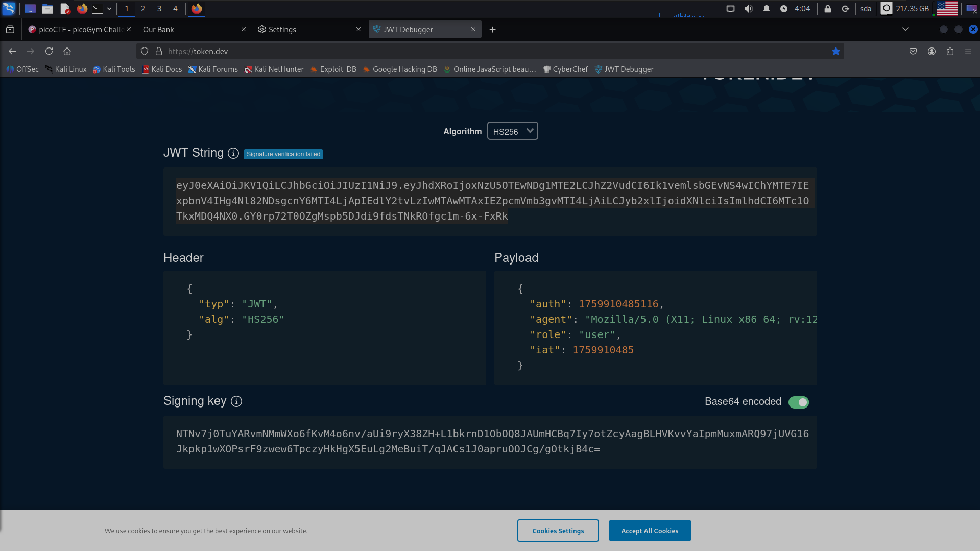980x551 pixels.
Task: Click into the Signing key text field
Action: click(490, 442)
